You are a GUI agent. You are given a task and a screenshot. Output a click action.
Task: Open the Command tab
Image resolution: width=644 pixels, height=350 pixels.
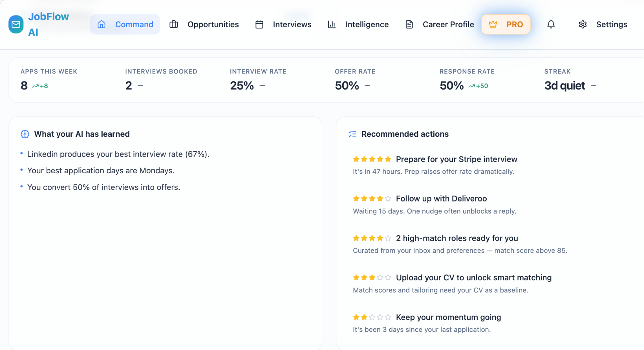tap(125, 24)
